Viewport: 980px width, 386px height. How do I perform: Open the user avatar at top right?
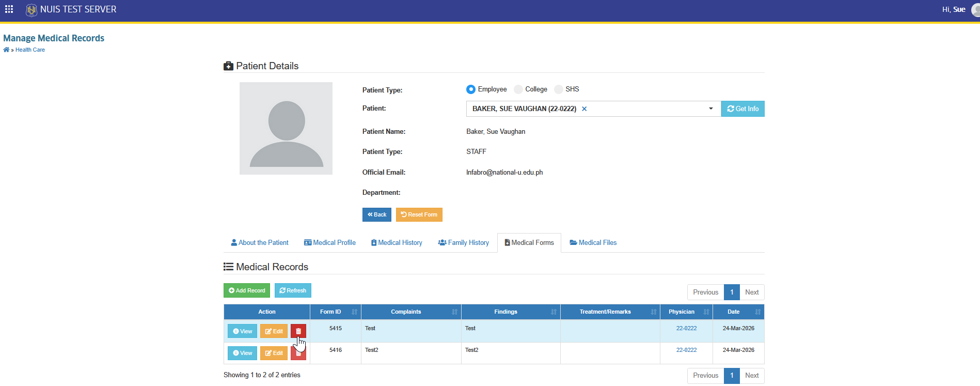pyautogui.click(x=976, y=10)
